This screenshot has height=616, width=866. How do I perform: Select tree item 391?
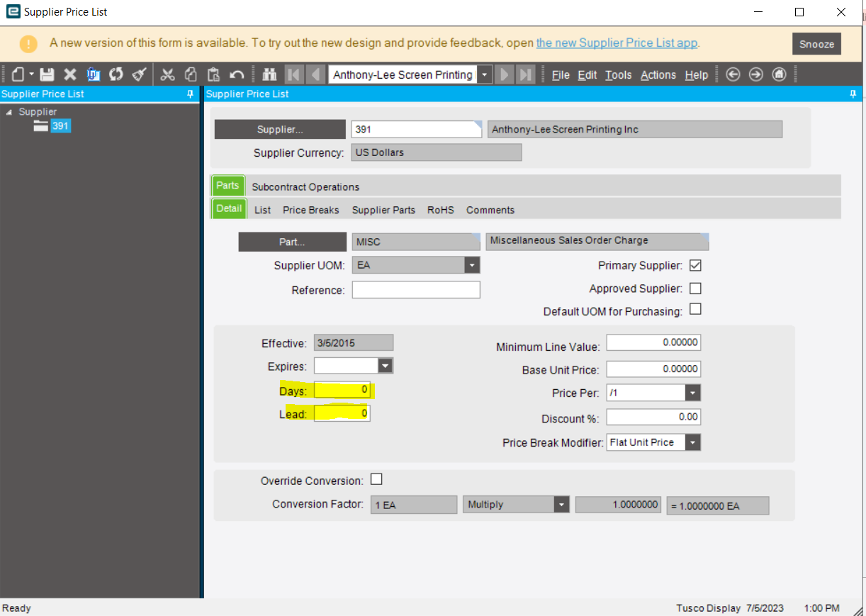point(60,125)
